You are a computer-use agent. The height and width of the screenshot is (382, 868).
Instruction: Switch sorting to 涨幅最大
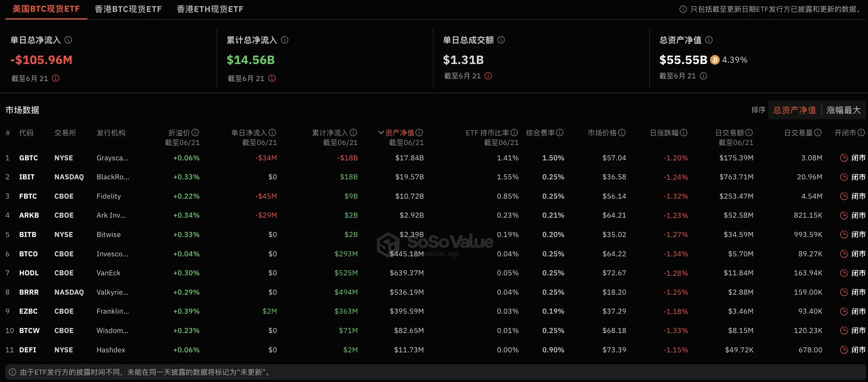pyautogui.click(x=843, y=110)
